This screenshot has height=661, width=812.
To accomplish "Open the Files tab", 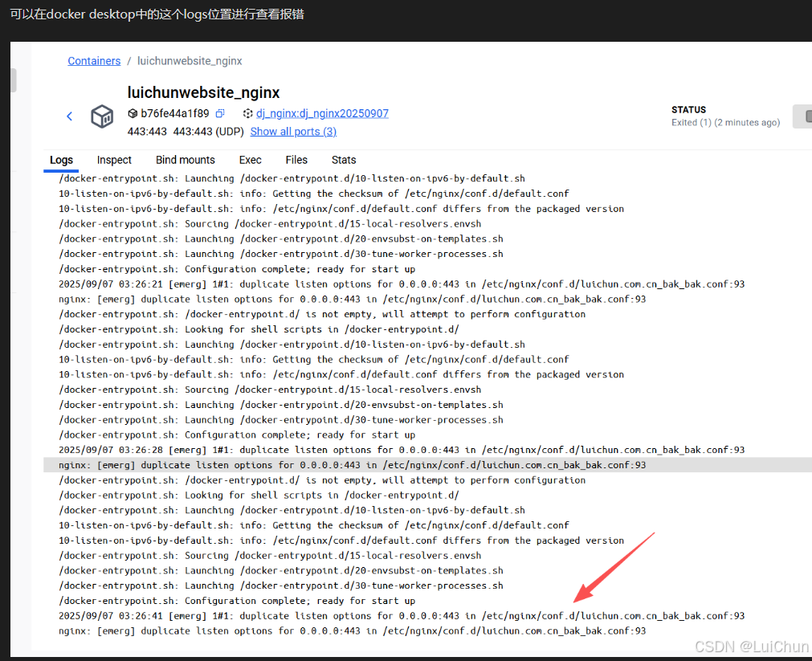I will [x=296, y=160].
